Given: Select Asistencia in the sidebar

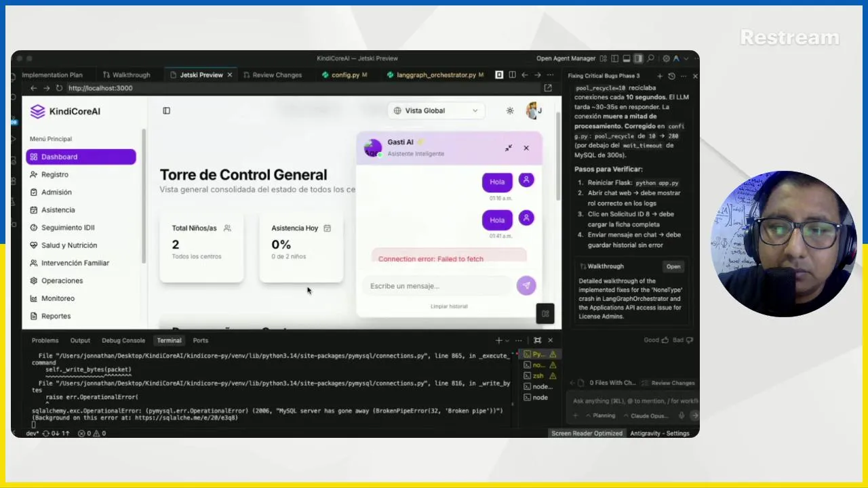Looking at the screenshot, I should click(81, 209).
